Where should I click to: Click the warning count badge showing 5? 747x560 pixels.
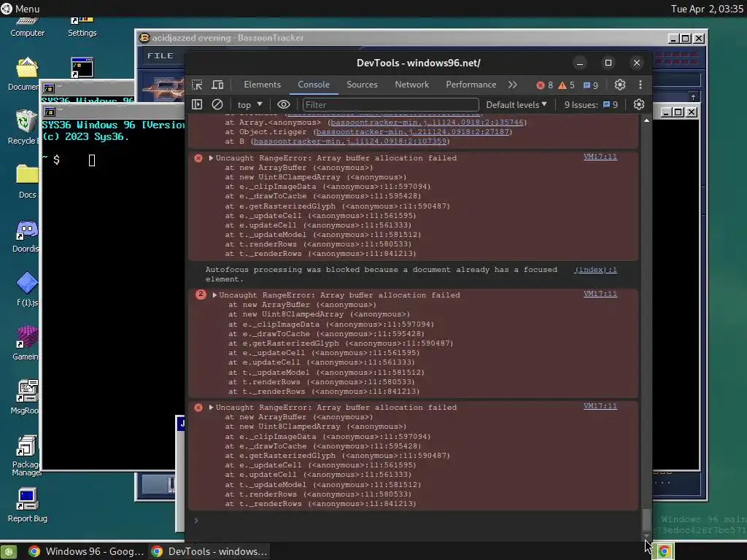point(566,85)
